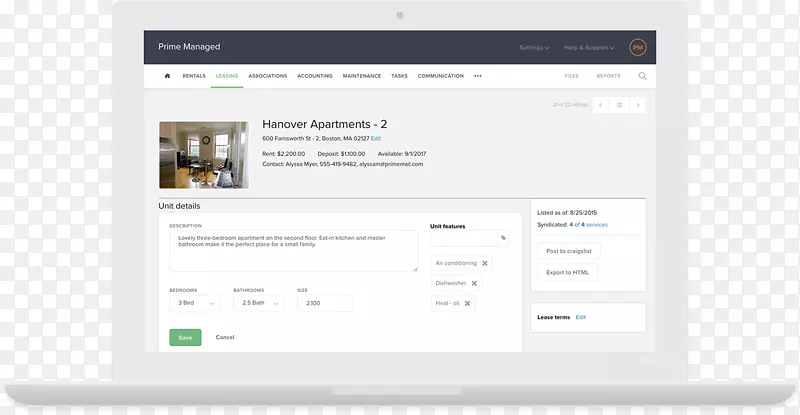Go to next listing arrow
This screenshot has width=800, height=415.
pos(637,105)
